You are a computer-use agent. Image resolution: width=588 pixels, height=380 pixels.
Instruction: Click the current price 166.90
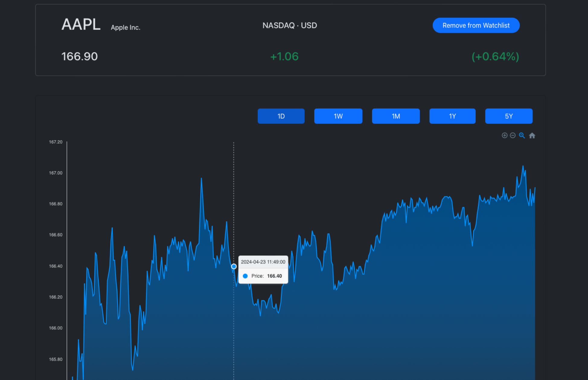79,56
